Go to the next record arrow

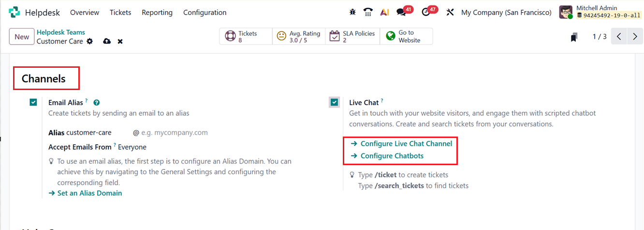click(635, 37)
